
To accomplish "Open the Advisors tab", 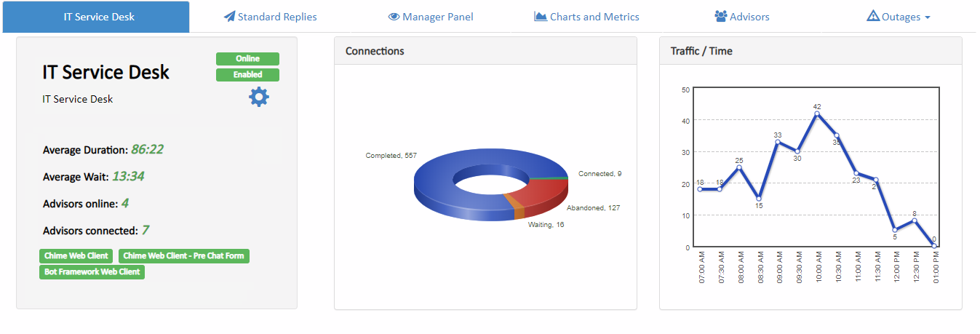I will point(749,17).
